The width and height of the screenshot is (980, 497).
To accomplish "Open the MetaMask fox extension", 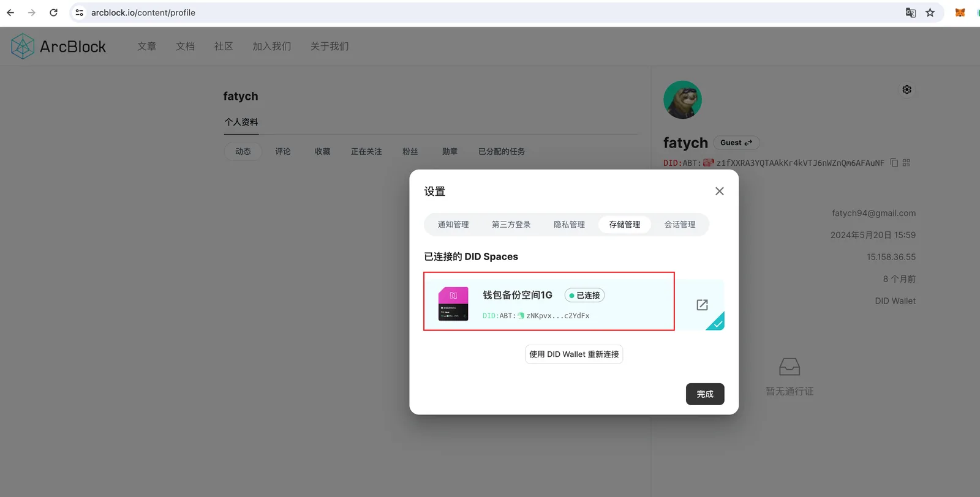I will coord(960,12).
